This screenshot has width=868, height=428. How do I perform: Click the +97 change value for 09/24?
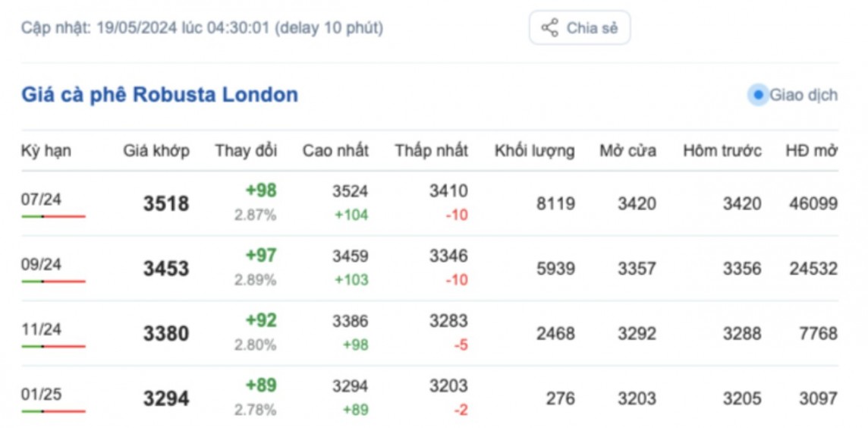coord(261,256)
